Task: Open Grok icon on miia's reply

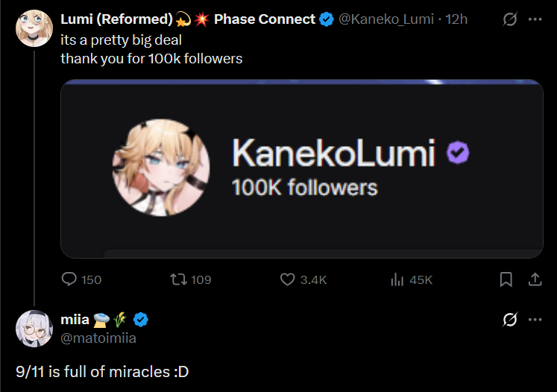Action: click(x=510, y=320)
